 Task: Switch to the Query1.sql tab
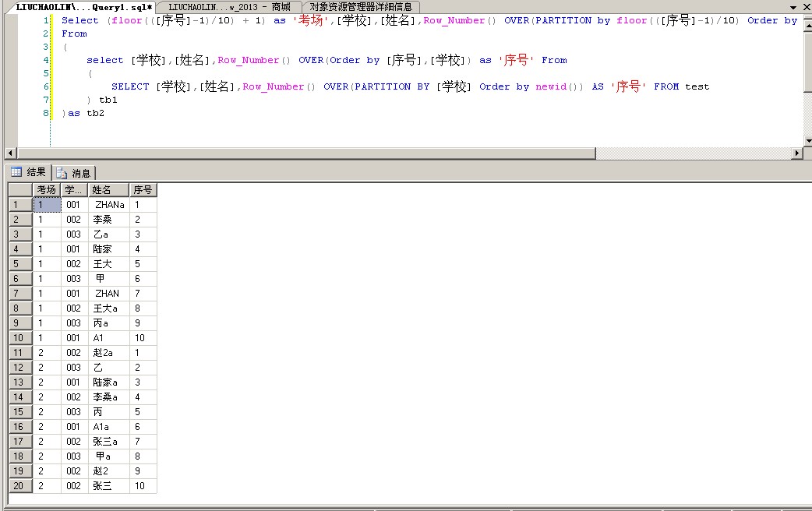(84, 7)
